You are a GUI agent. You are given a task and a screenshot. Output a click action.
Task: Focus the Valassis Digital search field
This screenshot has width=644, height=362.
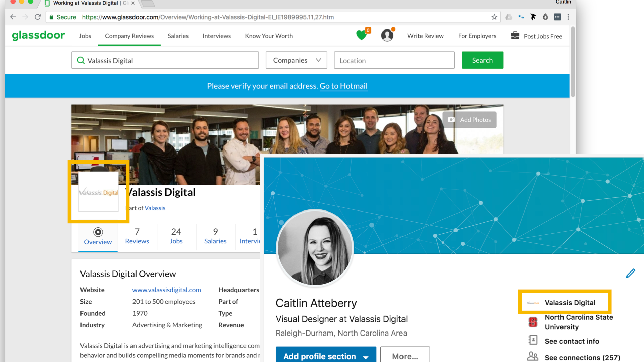point(165,60)
